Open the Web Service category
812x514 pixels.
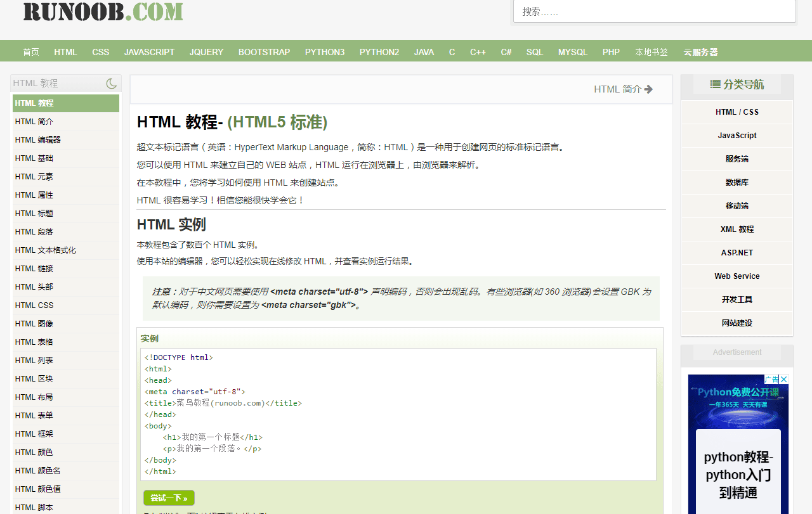click(737, 276)
